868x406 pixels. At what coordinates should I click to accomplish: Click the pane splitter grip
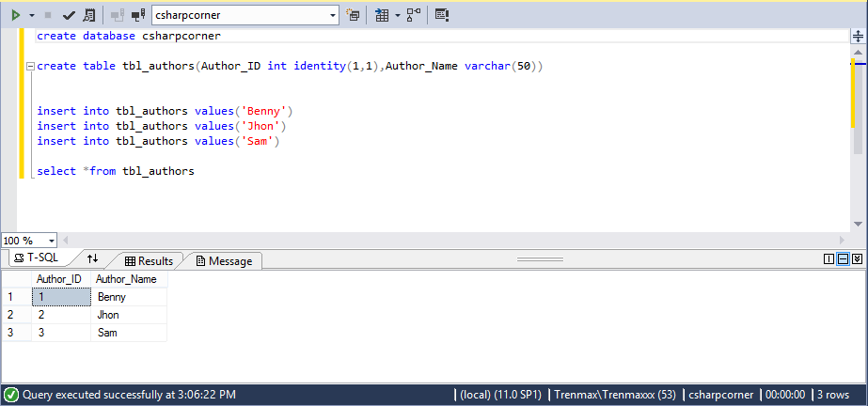coord(540,258)
